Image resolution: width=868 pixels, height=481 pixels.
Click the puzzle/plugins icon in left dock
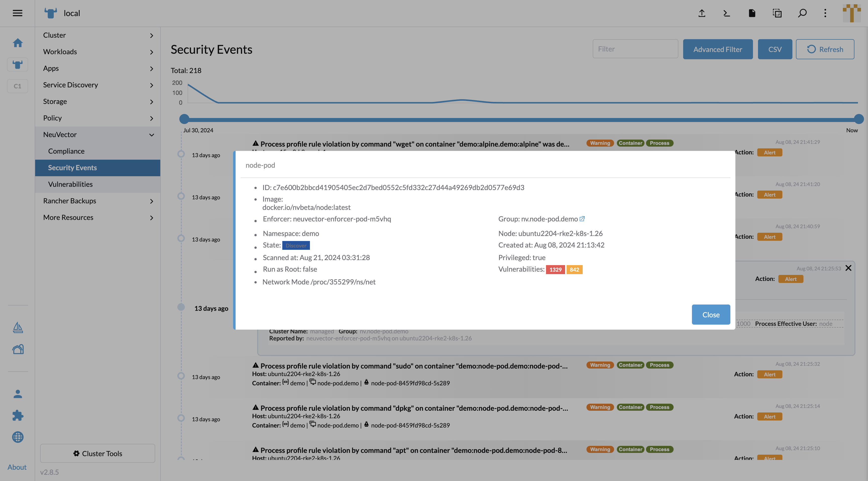[x=17, y=415]
